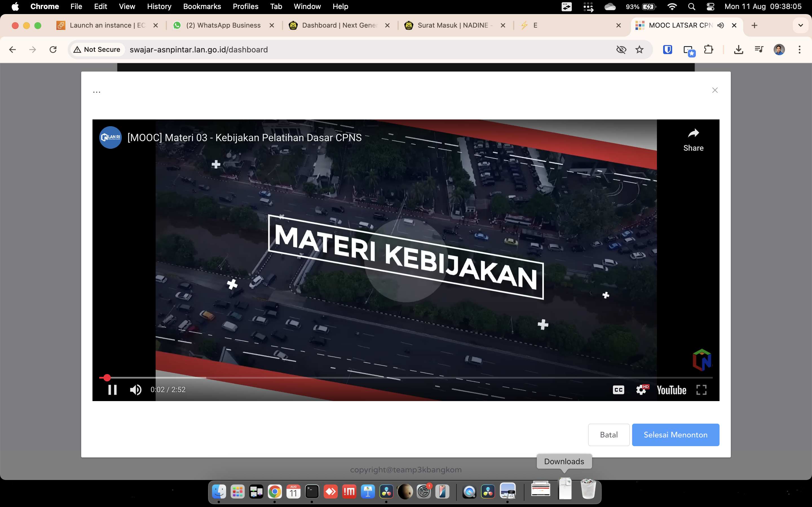
Task: Open video settings gear icon
Action: [x=641, y=390]
